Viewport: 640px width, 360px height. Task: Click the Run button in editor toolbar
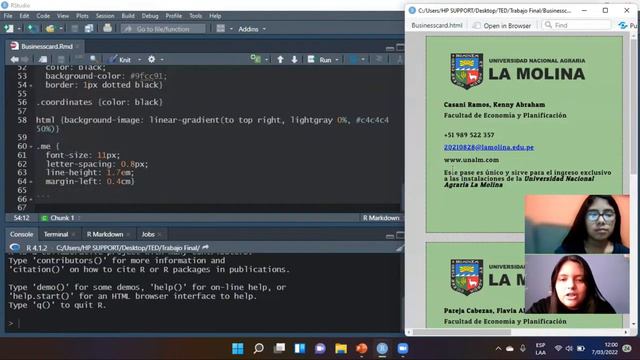pyautogui.click(x=320, y=60)
